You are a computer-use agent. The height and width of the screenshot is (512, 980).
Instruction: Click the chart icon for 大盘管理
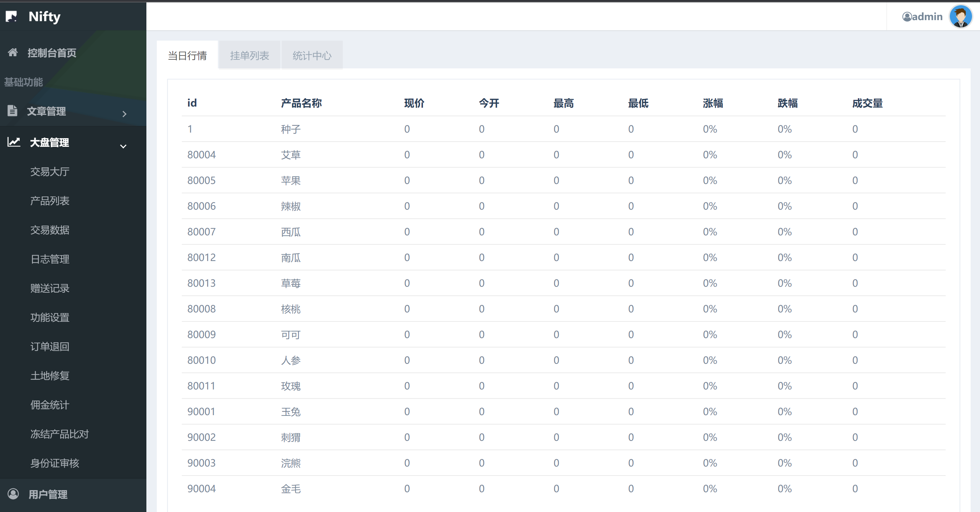(x=14, y=142)
